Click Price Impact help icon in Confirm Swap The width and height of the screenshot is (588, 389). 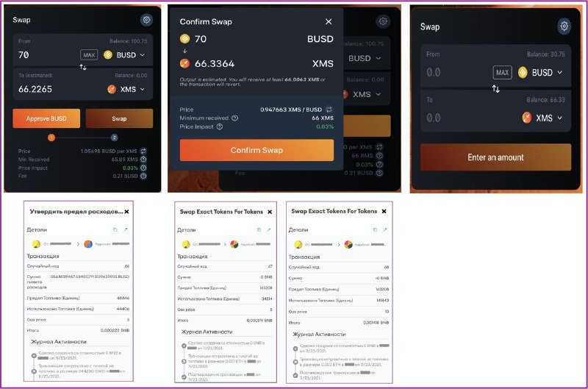coord(220,126)
